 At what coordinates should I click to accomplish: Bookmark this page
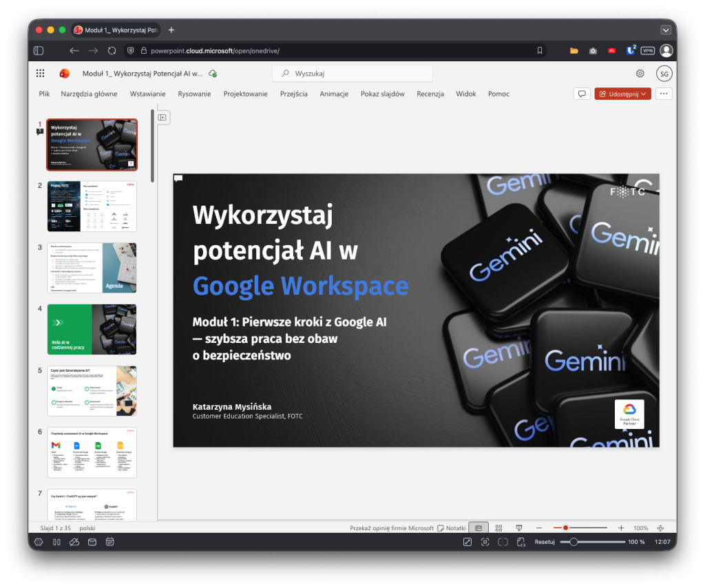[x=540, y=51]
